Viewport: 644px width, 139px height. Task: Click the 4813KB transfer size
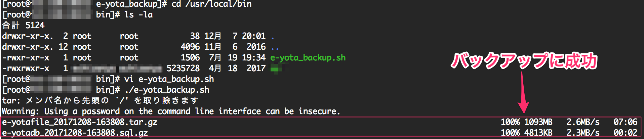coord(538,133)
